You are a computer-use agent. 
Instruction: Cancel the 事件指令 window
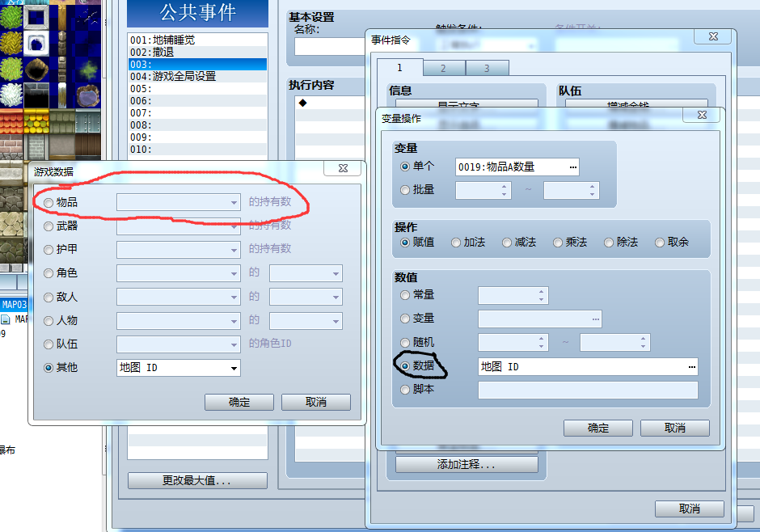[689, 509]
